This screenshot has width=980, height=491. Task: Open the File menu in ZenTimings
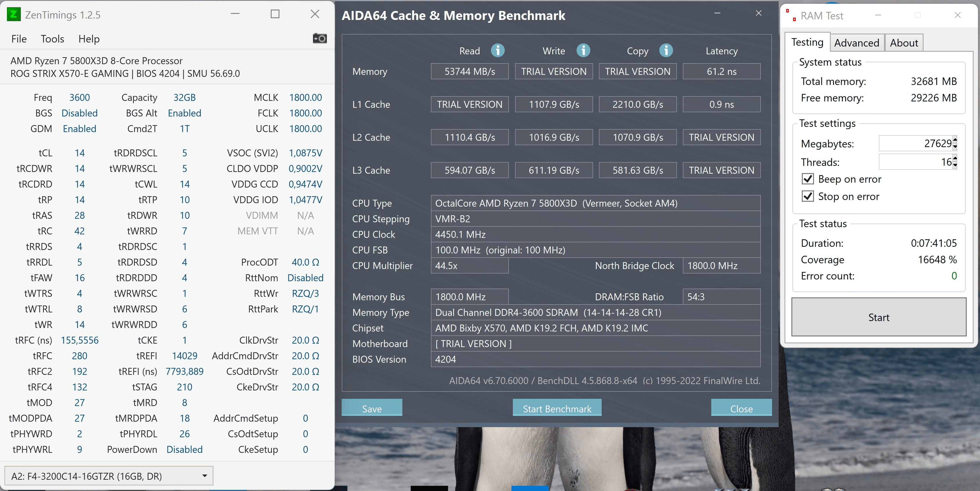pyautogui.click(x=19, y=39)
